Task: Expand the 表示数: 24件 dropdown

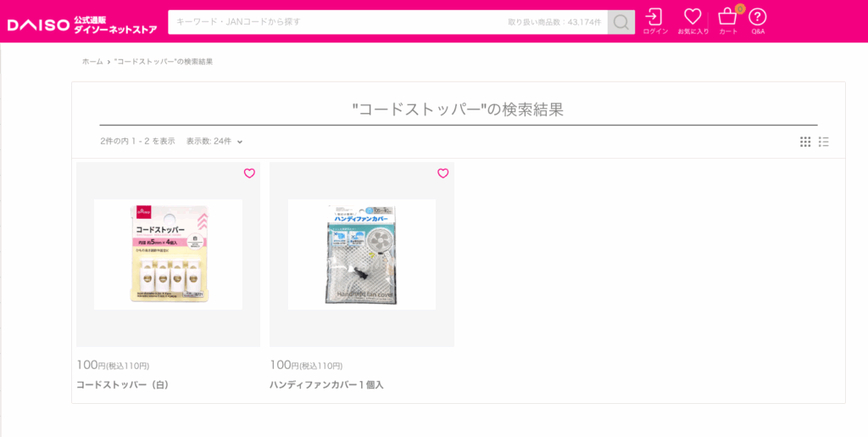Action: pyautogui.click(x=214, y=141)
